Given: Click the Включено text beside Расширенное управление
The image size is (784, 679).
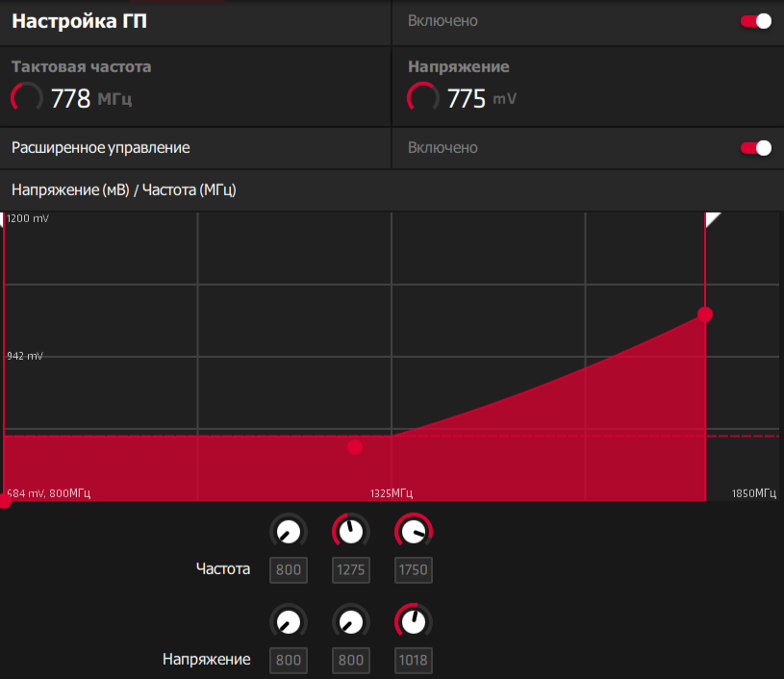Looking at the screenshot, I should [443, 148].
